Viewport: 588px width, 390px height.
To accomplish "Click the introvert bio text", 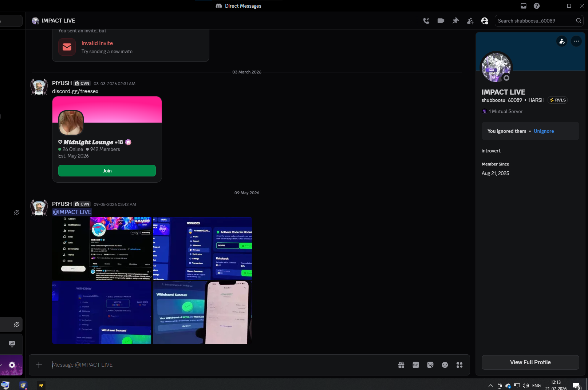I will [491, 151].
